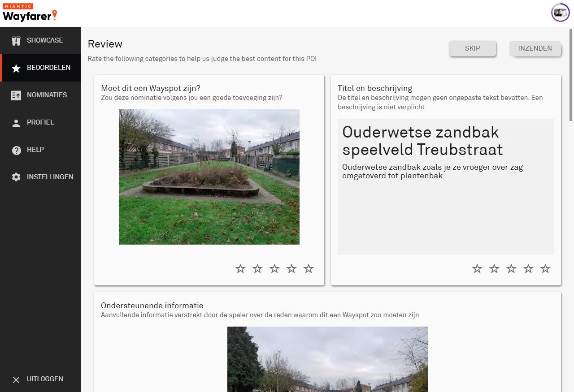Rate Wayspot question with three stars

274,269
